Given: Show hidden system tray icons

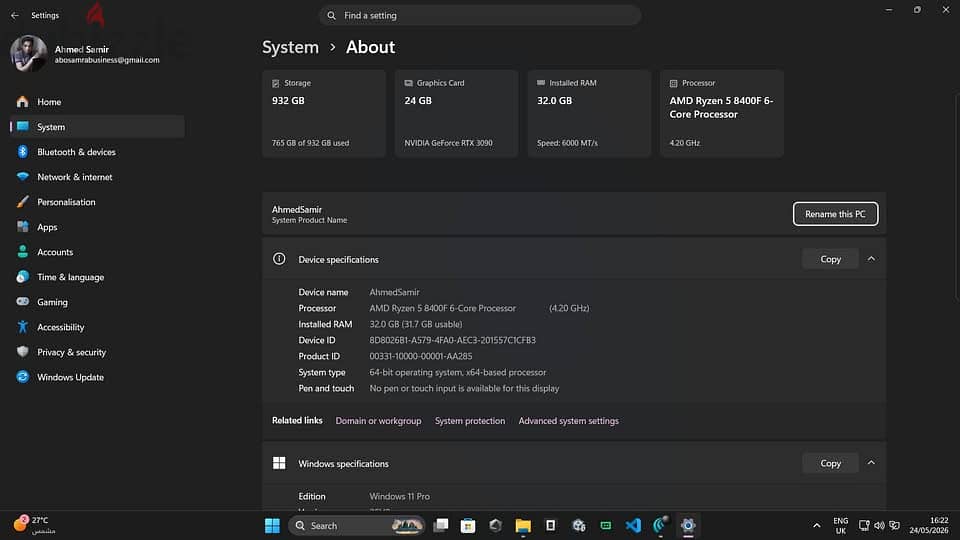Looking at the screenshot, I should coord(816,525).
